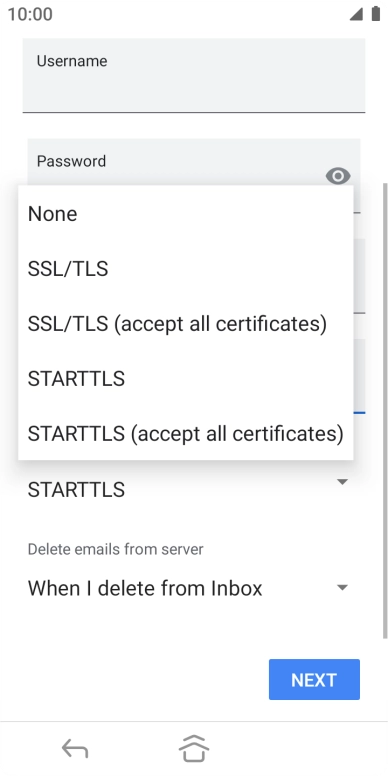Choose STARTTLS (accept all certificates)

pyautogui.click(x=186, y=434)
